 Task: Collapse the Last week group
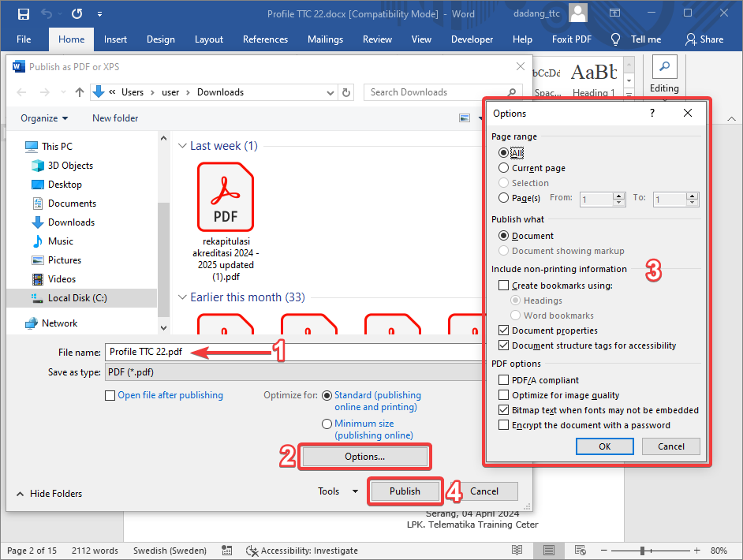(x=182, y=146)
